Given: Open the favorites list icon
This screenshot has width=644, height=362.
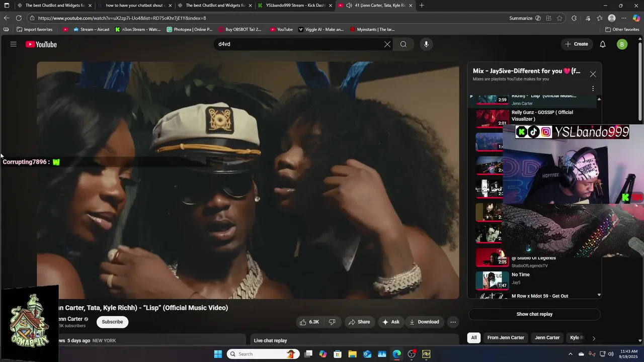Looking at the screenshot, I should point(600,18).
